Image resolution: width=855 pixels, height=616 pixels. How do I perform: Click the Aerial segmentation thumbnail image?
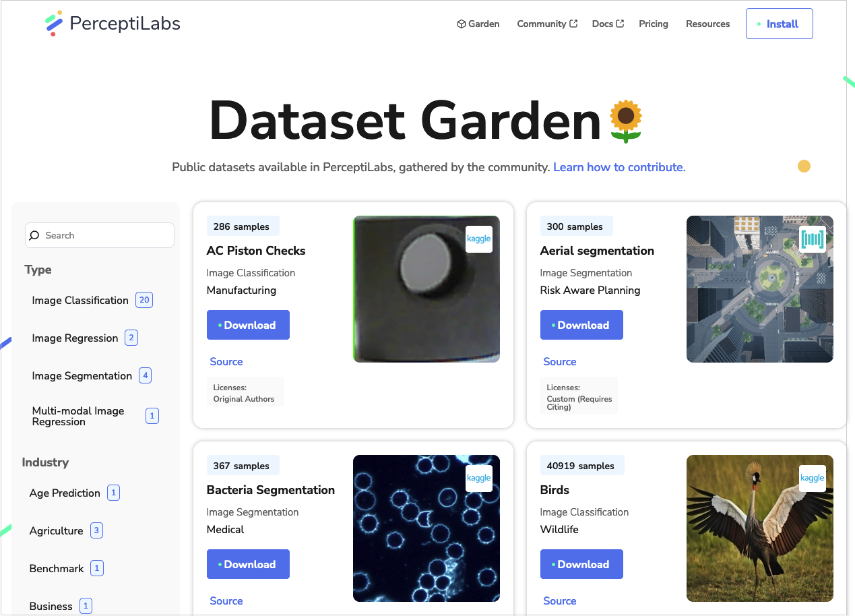coord(760,289)
